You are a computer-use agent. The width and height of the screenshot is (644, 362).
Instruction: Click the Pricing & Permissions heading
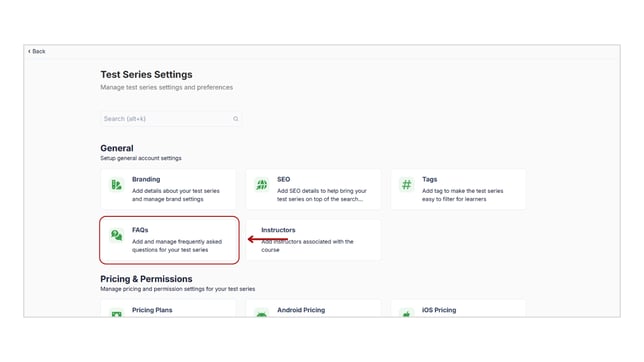point(146,279)
